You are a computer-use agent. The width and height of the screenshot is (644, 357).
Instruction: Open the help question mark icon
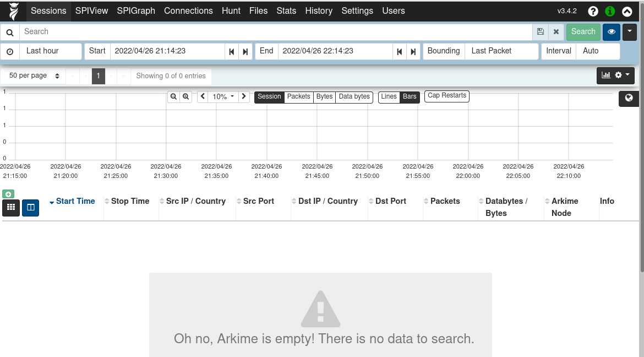(593, 12)
